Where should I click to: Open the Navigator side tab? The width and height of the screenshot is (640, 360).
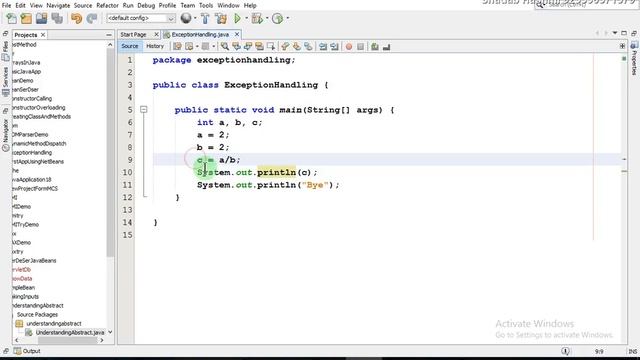pyautogui.click(x=5, y=135)
